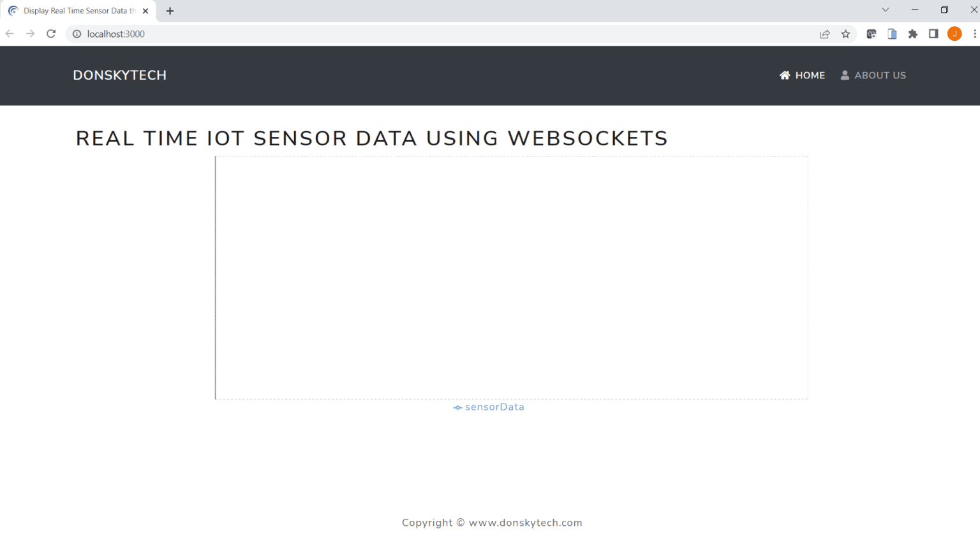Open the browser side panel
The image size is (980, 538).
pyautogui.click(x=933, y=34)
